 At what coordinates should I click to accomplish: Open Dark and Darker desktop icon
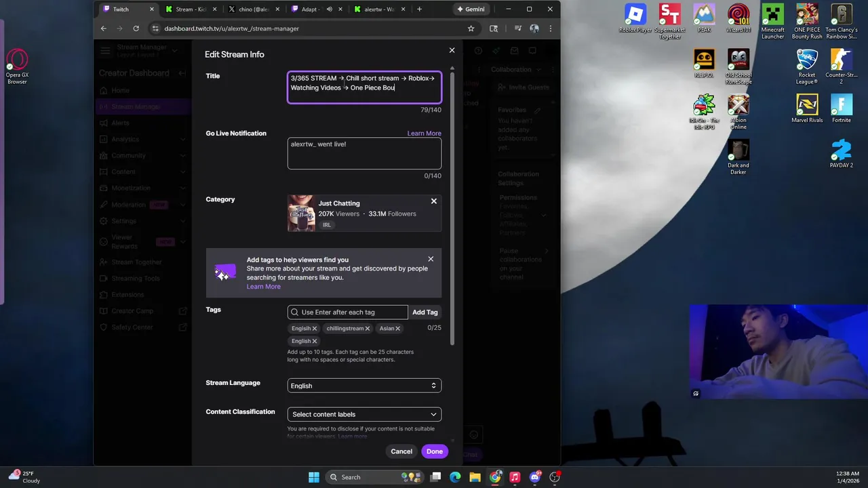tap(738, 157)
